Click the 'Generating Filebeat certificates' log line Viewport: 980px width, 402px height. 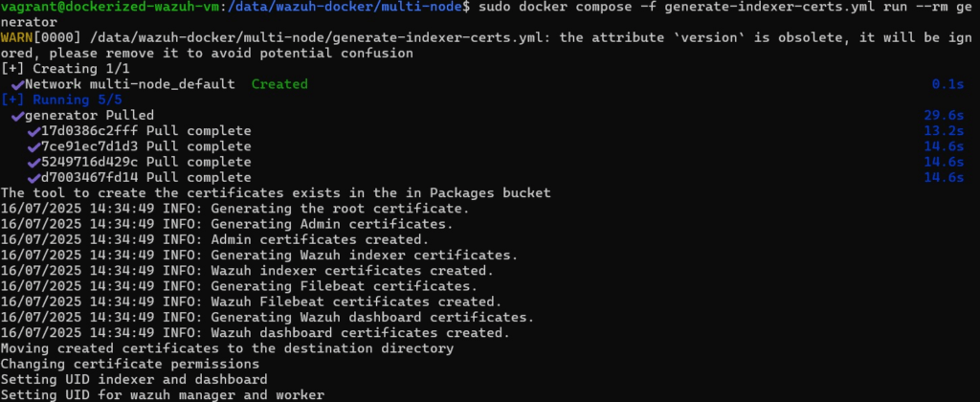pyautogui.click(x=238, y=286)
